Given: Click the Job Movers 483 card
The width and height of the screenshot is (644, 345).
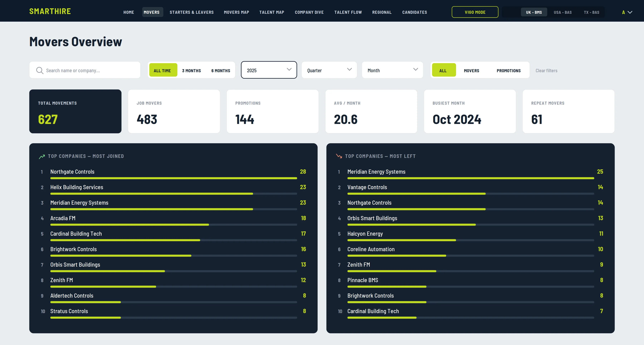Looking at the screenshot, I should (x=174, y=111).
